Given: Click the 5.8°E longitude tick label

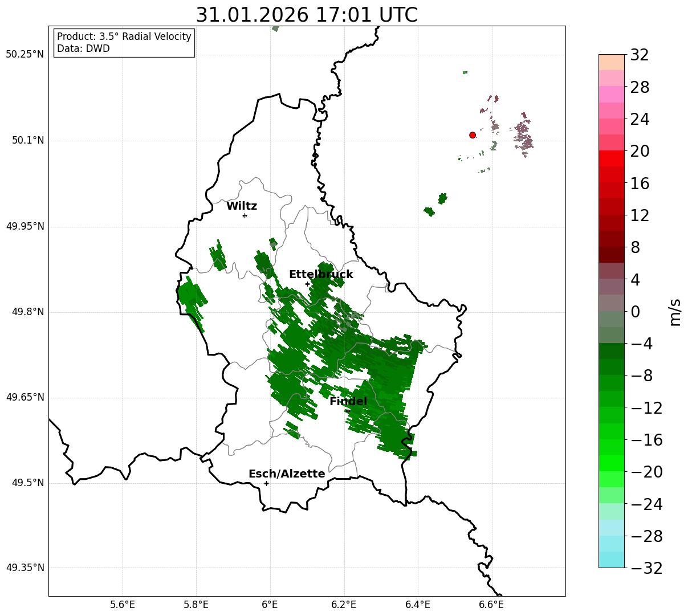Looking at the screenshot, I should tap(196, 605).
